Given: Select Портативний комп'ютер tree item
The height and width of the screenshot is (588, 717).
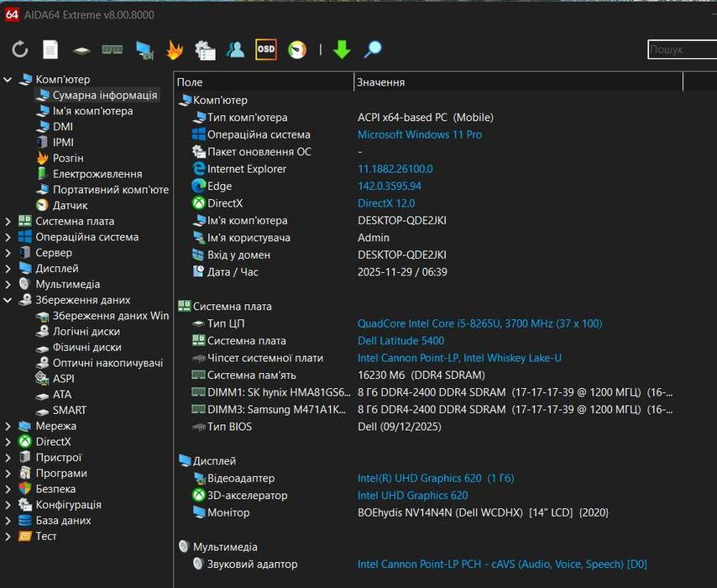Looking at the screenshot, I should click(x=111, y=190).
